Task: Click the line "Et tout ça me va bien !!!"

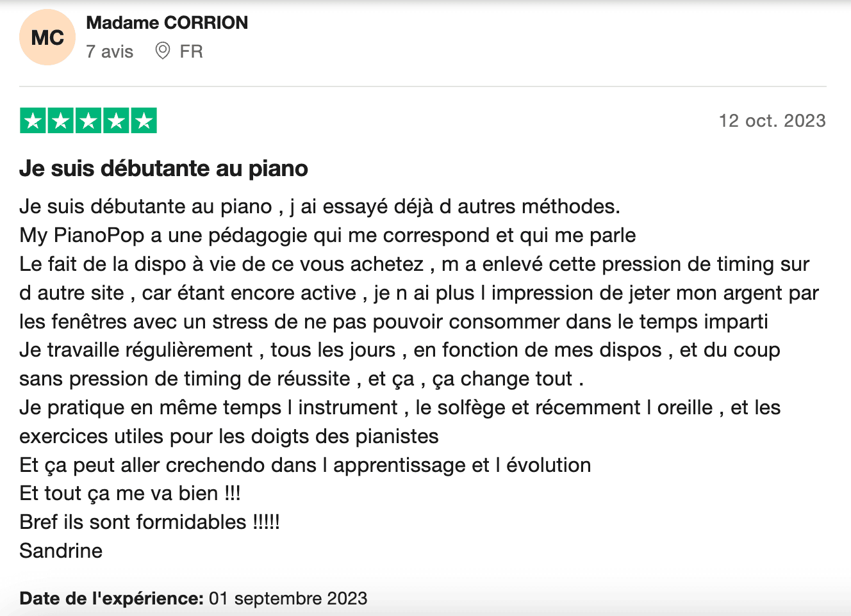Action: coord(129,493)
